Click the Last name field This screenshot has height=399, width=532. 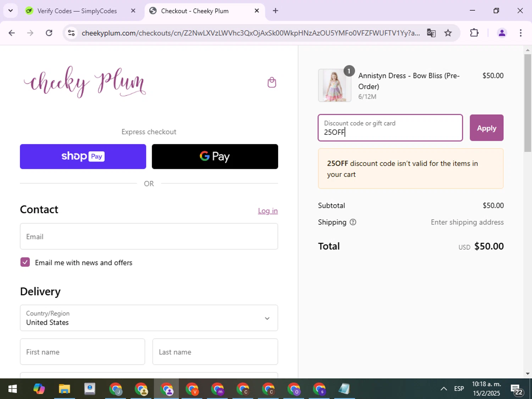click(x=215, y=351)
